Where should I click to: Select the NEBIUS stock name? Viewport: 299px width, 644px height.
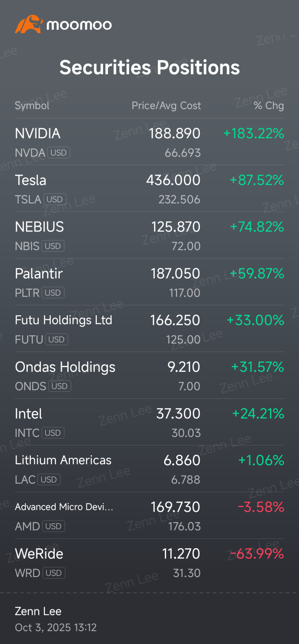pyautogui.click(x=39, y=227)
